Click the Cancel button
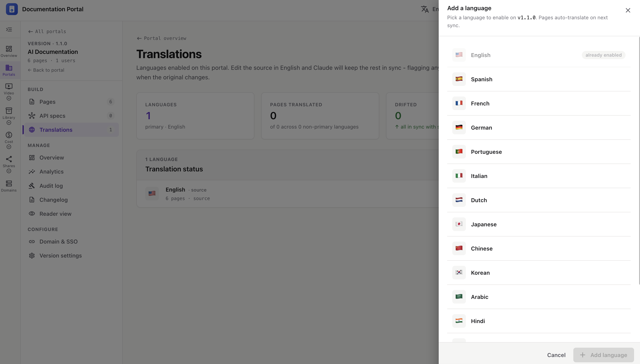Image resolution: width=640 pixels, height=364 pixels. coord(556,355)
